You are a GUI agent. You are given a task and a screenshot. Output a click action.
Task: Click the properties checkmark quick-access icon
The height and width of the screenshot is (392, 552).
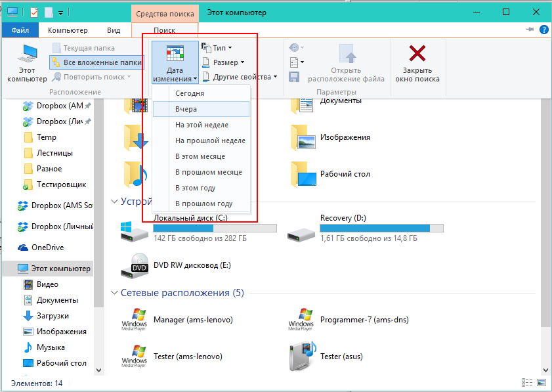pyautogui.click(x=33, y=12)
